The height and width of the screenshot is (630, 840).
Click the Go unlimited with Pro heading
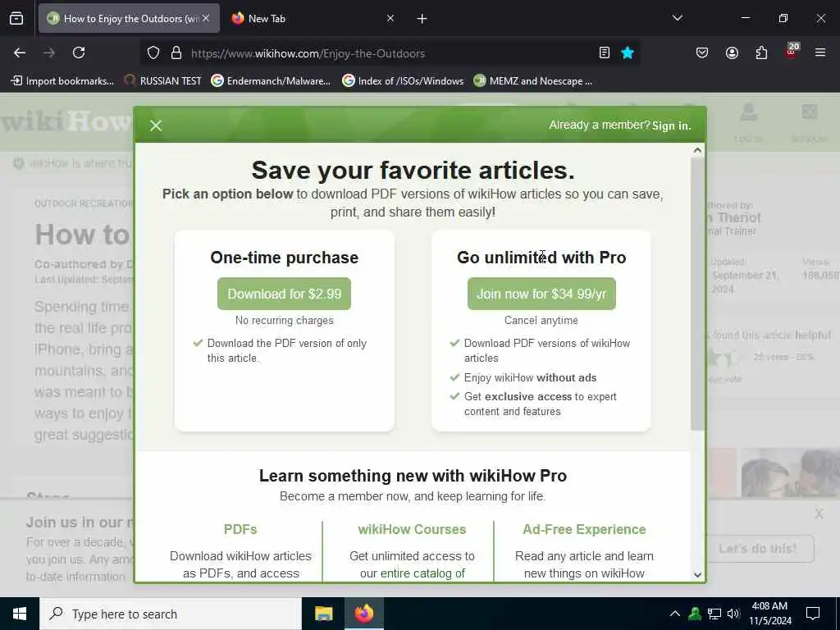[x=541, y=258]
